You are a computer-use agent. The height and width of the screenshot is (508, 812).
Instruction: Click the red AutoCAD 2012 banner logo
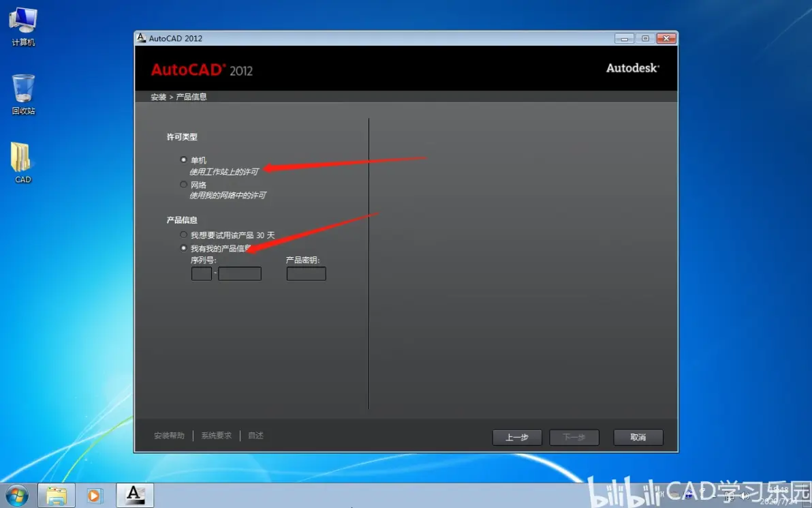(202, 70)
